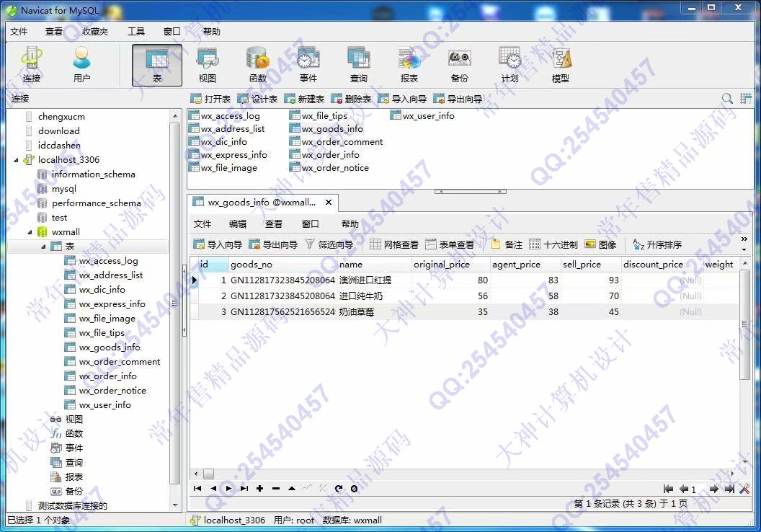The height and width of the screenshot is (532, 761).
Task: Select wx_access_log in object list
Action: tap(230, 116)
